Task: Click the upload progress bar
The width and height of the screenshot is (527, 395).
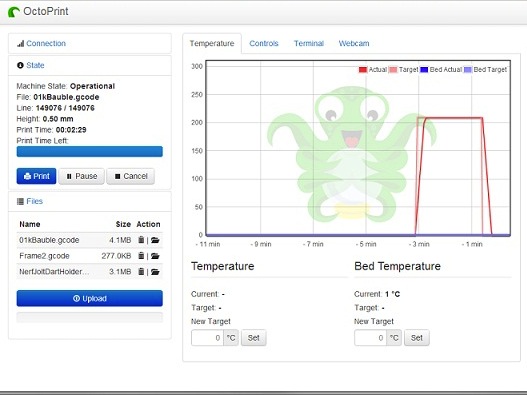Action: click(89, 317)
